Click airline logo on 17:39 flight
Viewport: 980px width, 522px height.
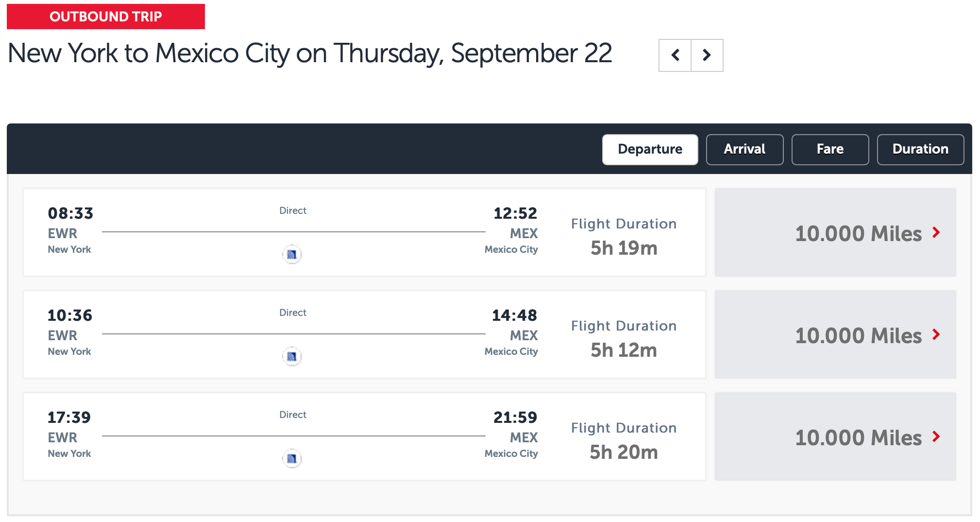[292, 458]
